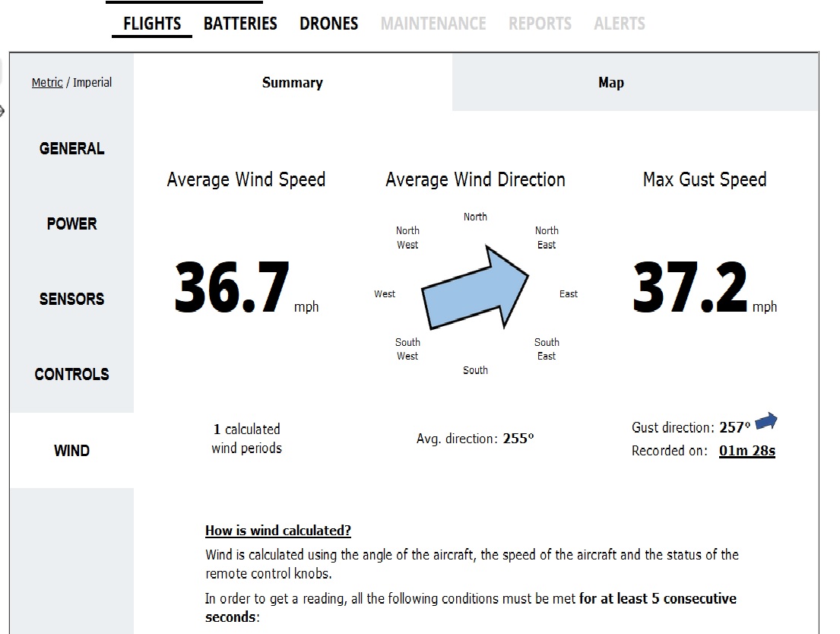Switch units to Metric
This screenshot has height=634, width=840.
tap(47, 82)
